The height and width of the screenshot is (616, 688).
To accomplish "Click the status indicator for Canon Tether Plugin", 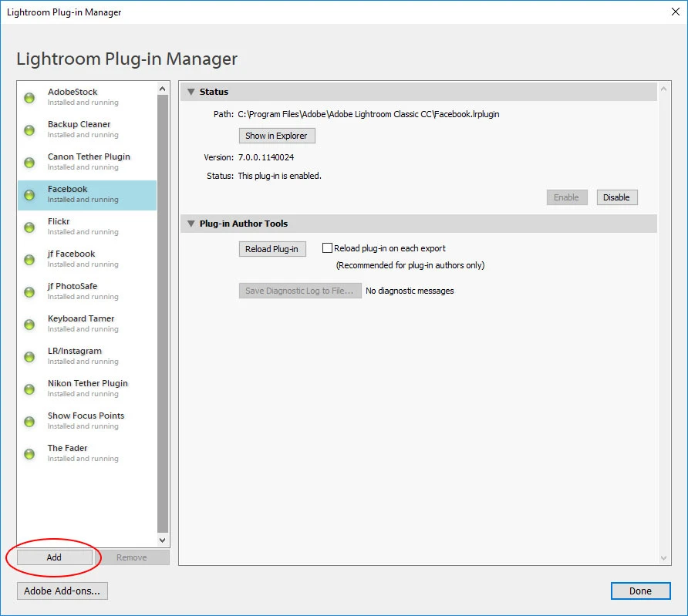I will [x=29, y=163].
